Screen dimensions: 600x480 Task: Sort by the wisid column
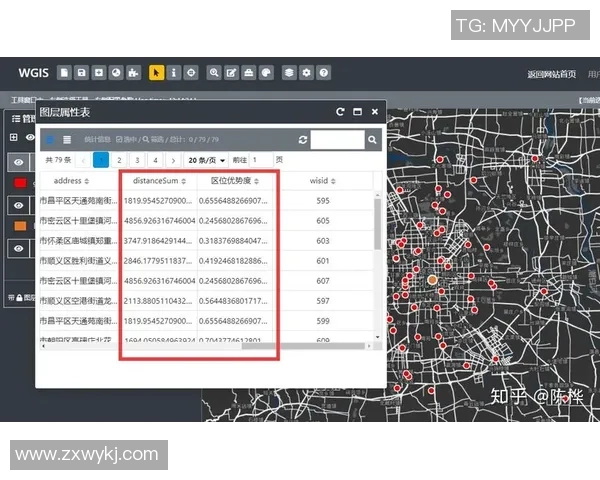pos(333,181)
